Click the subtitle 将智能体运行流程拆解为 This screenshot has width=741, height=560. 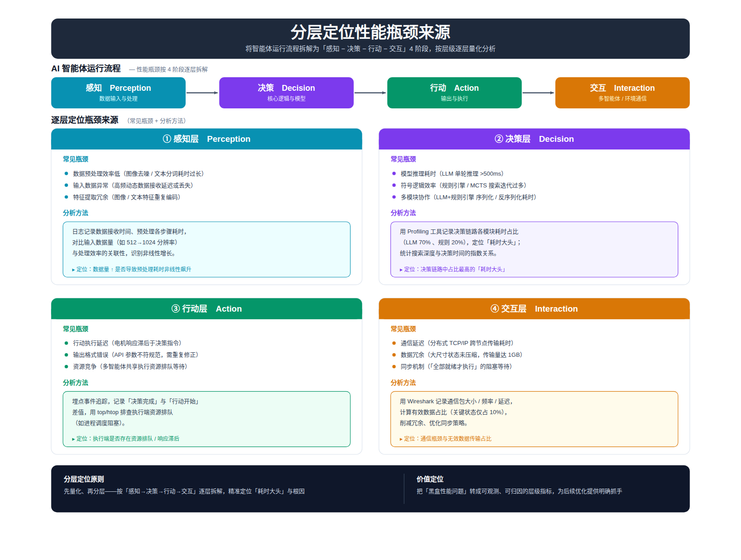[370, 49]
